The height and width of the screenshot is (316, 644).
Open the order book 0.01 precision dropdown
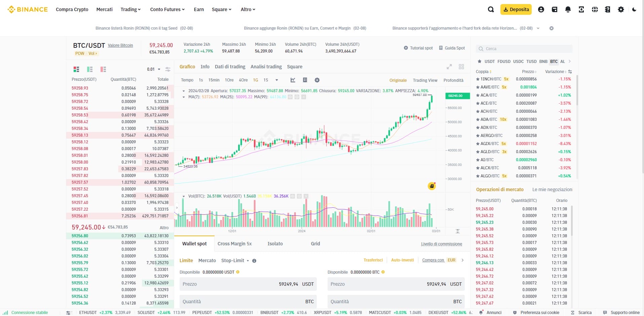154,69
